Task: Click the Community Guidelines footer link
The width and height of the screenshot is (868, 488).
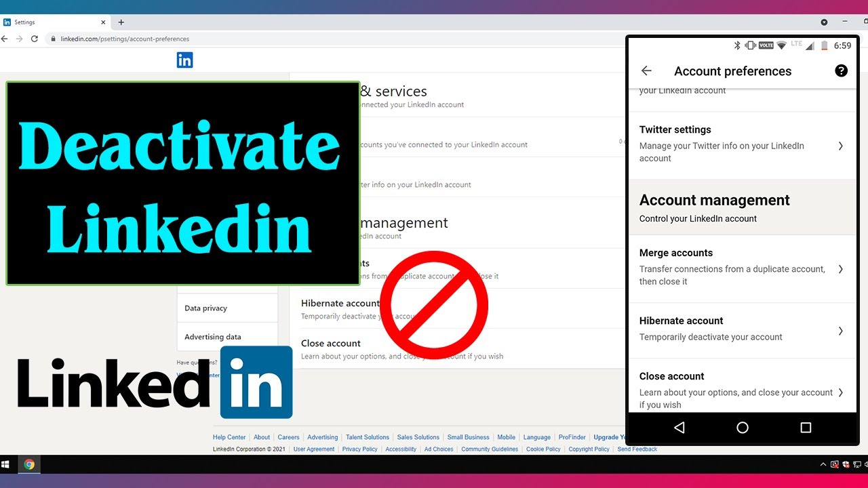Action: pyautogui.click(x=490, y=449)
